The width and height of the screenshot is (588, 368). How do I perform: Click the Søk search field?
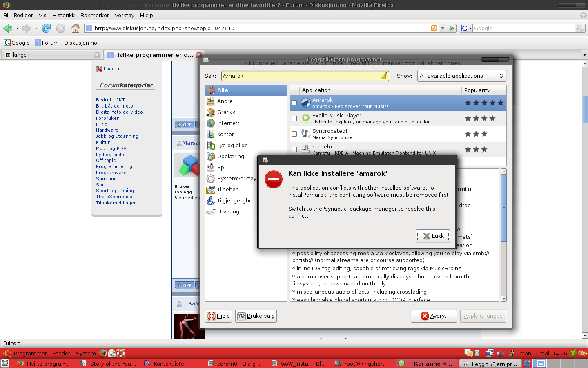[x=305, y=76]
